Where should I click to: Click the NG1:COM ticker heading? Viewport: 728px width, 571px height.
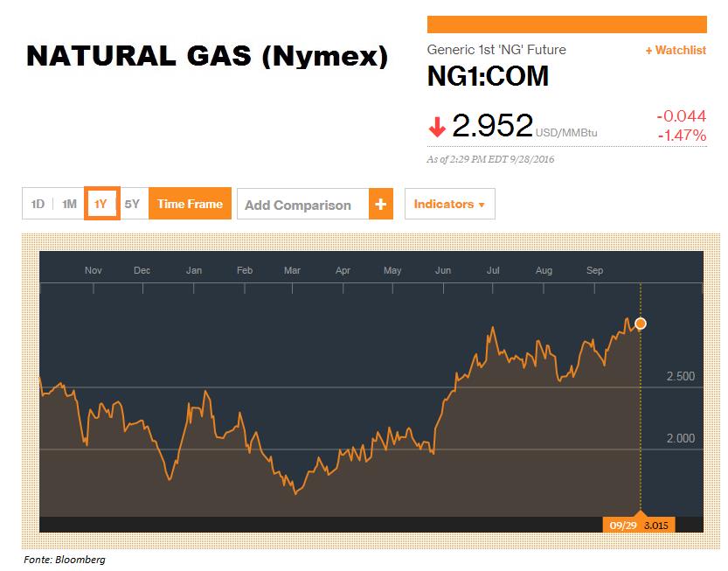point(488,77)
